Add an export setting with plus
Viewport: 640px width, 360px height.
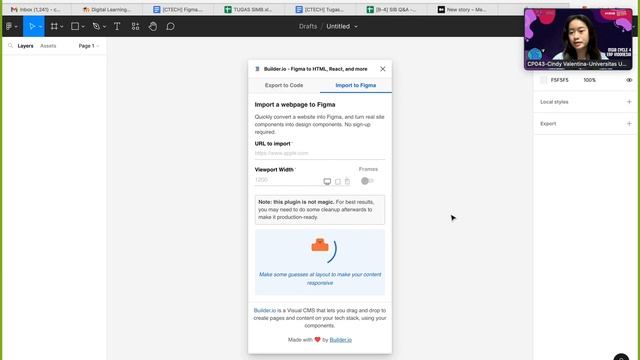629,124
